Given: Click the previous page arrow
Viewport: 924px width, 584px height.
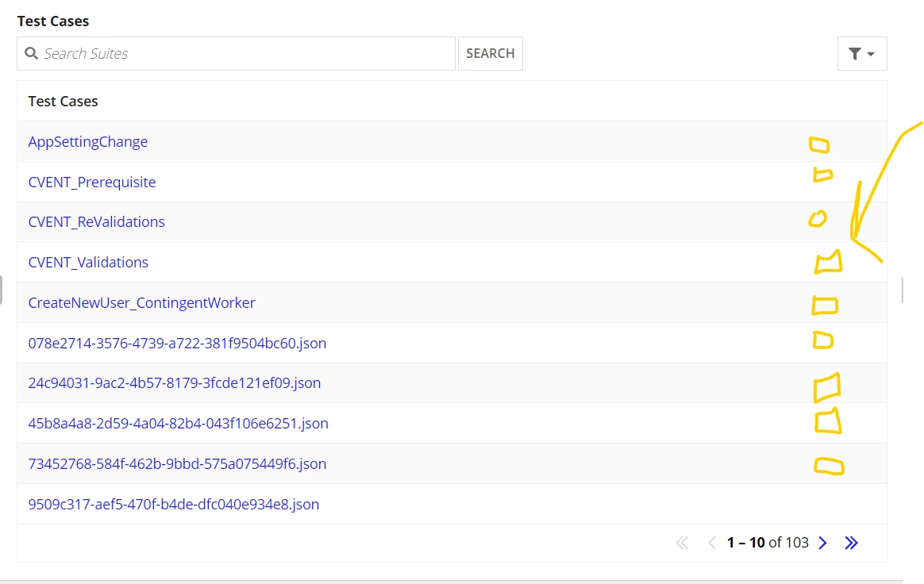Looking at the screenshot, I should [712, 543].
